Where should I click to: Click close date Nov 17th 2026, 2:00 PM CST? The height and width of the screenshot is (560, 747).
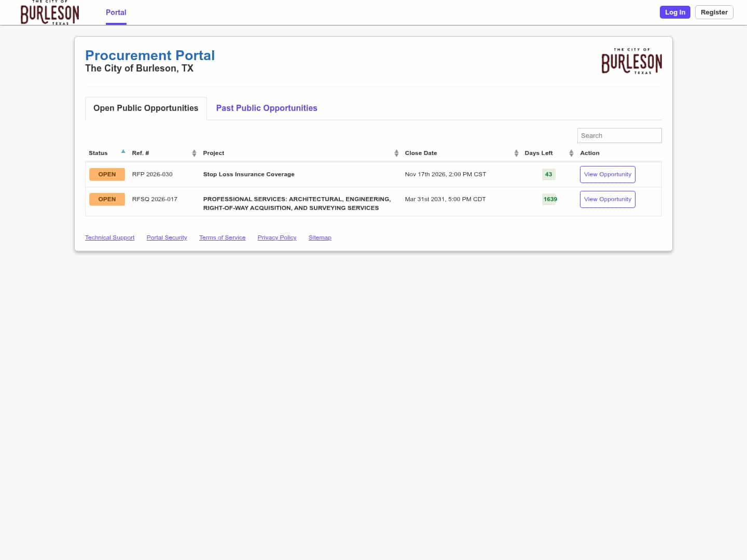pyautogui.click(x=446, y=174)
